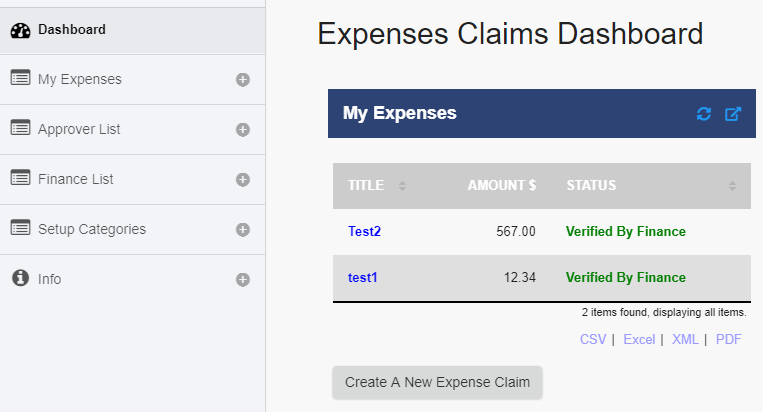
Task: Open the test1 expense claim
Action: [362, 277]
